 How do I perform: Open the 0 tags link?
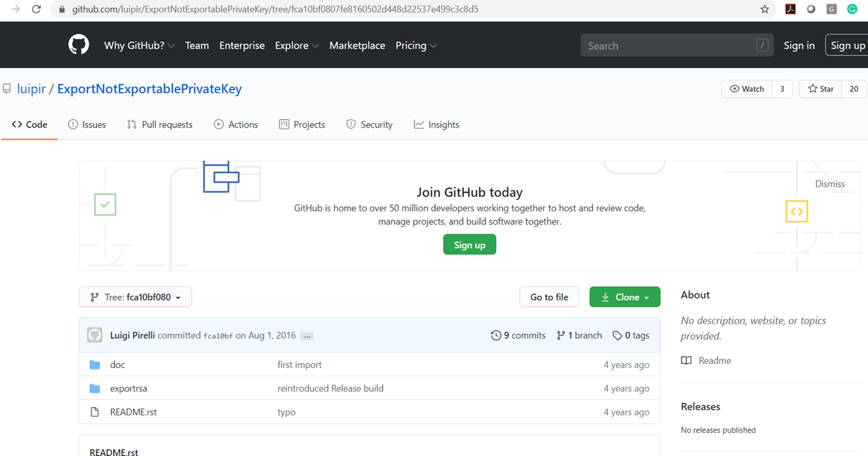tap(631, 336)
